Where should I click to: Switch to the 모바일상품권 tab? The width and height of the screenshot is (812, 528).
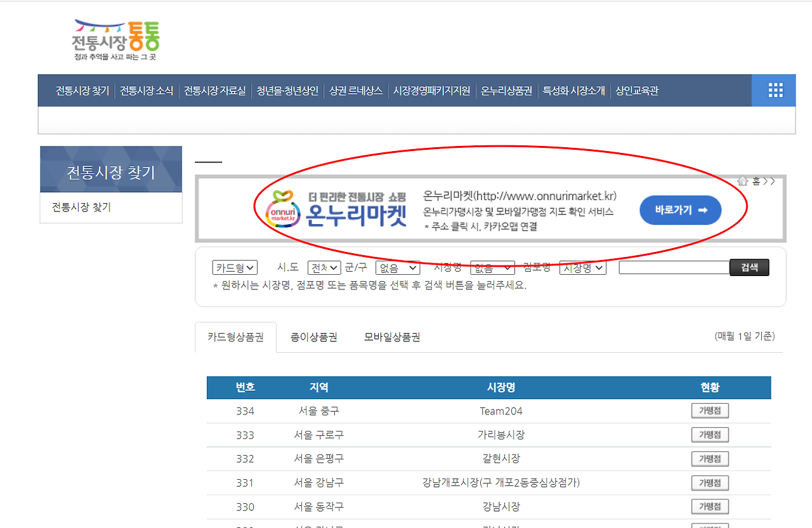392,337
